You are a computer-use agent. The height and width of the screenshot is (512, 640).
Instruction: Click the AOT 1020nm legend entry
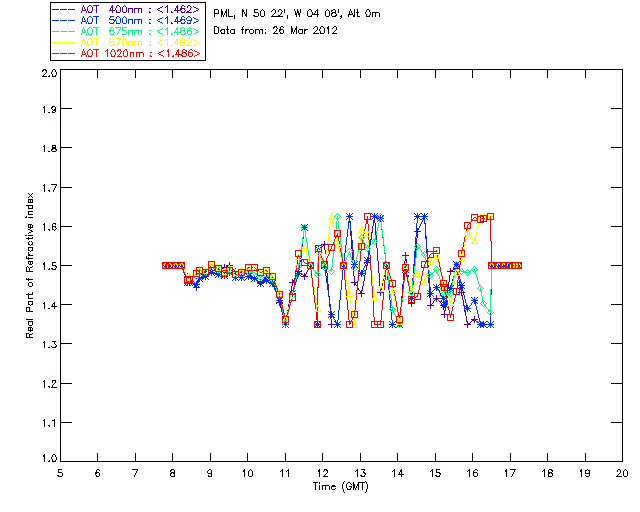click(126, 53)
